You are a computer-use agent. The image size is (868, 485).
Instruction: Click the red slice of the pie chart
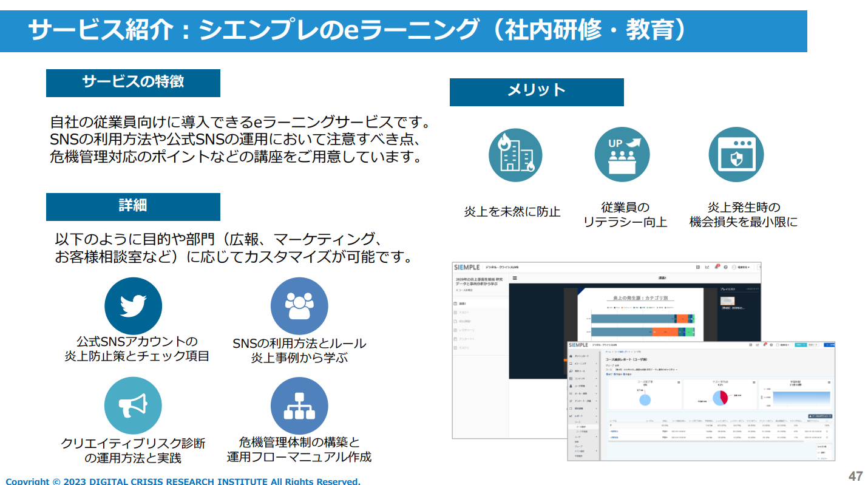coord(723,397)
